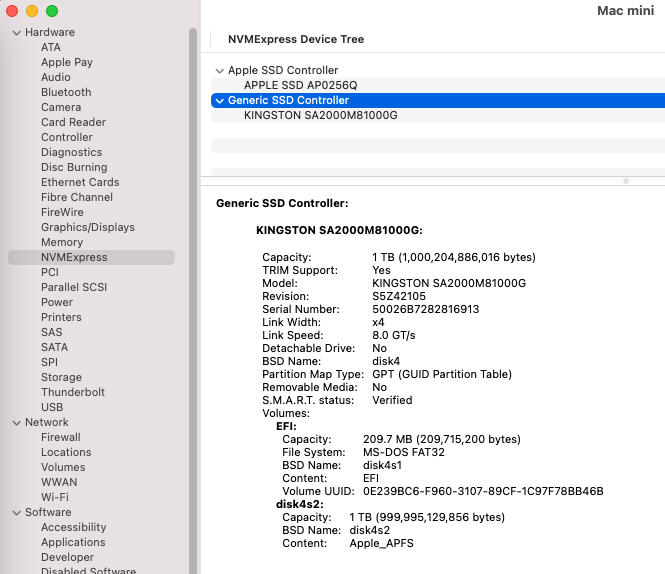
Task: Select Printers in the Hardware list
Action: (x=61, y=317)
